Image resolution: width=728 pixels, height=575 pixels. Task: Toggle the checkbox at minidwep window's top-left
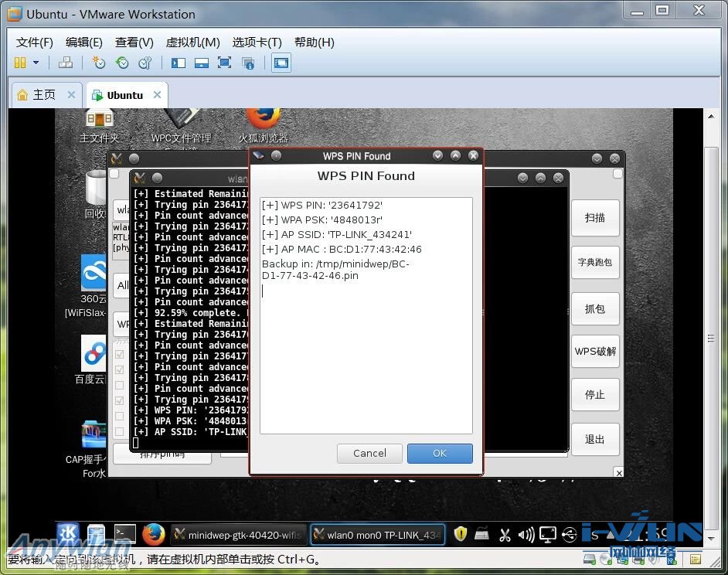click(114, 174)
